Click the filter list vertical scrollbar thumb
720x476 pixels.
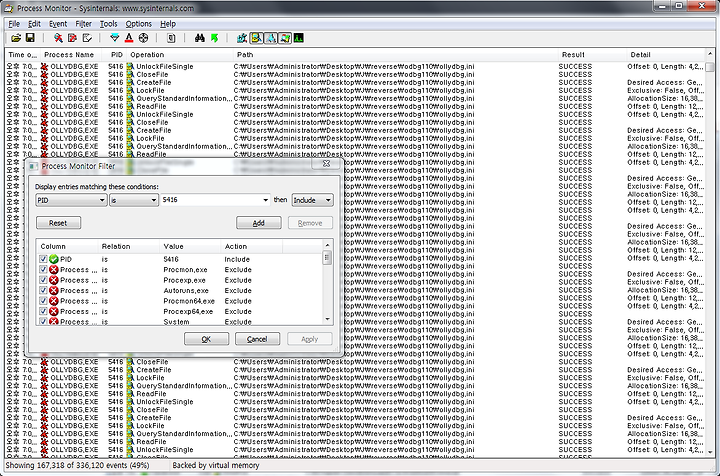click(x=327, y=258)
